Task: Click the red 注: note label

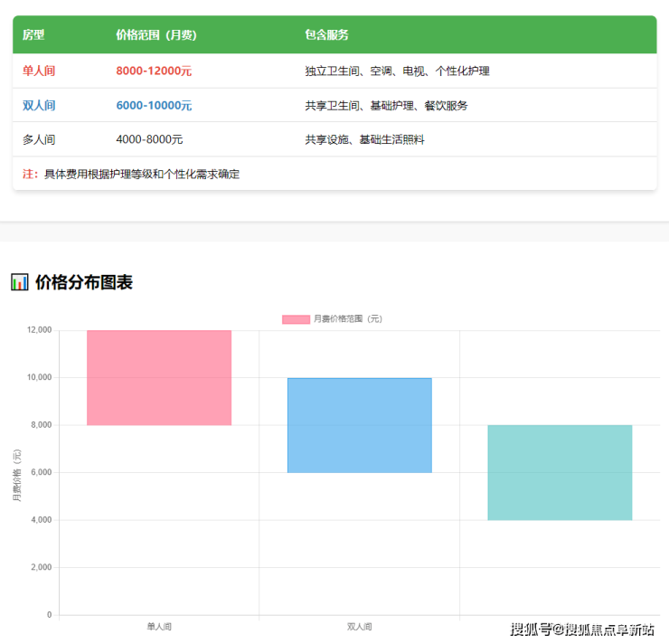Action: click(30, 174)
